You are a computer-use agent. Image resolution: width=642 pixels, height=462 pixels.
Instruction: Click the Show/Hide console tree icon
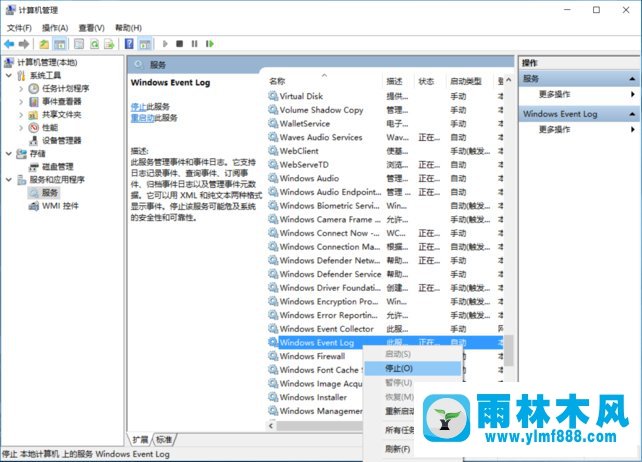[60, 44]
